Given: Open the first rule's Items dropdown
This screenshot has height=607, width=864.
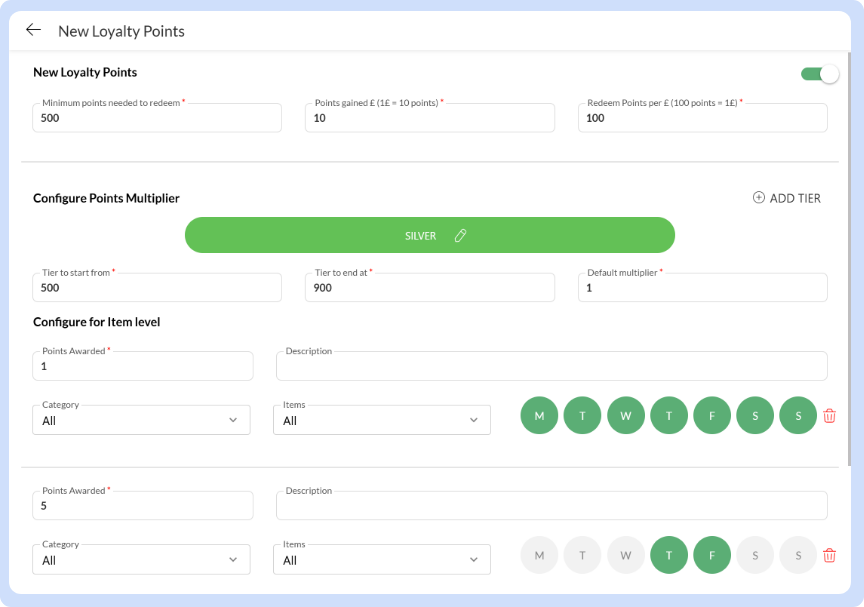Looking at the screenshot, I should tap(381, 420).
